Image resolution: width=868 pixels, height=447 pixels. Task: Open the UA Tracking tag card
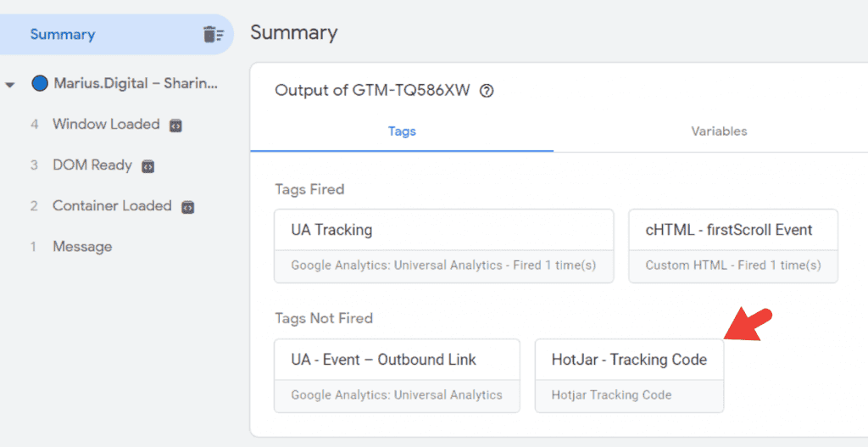(x=443, y=245)
